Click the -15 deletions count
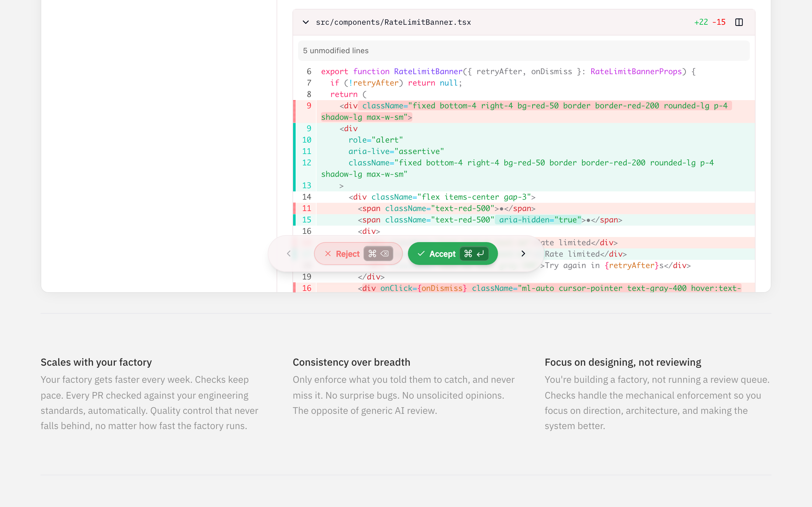 coord(719,22)
